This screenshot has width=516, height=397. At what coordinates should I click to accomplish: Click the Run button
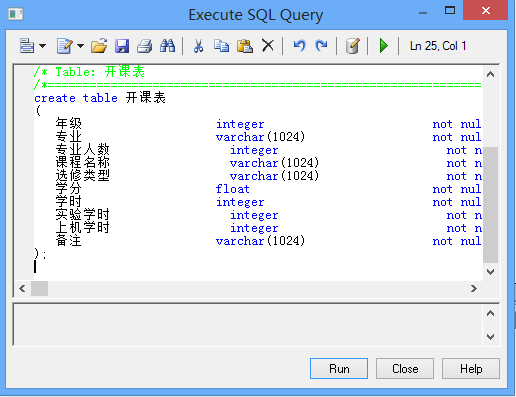(339, 369)
